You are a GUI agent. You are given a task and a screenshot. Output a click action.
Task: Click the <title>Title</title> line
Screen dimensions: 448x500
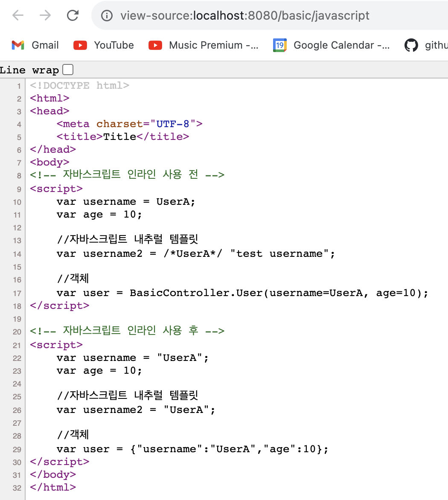point(123,137)
